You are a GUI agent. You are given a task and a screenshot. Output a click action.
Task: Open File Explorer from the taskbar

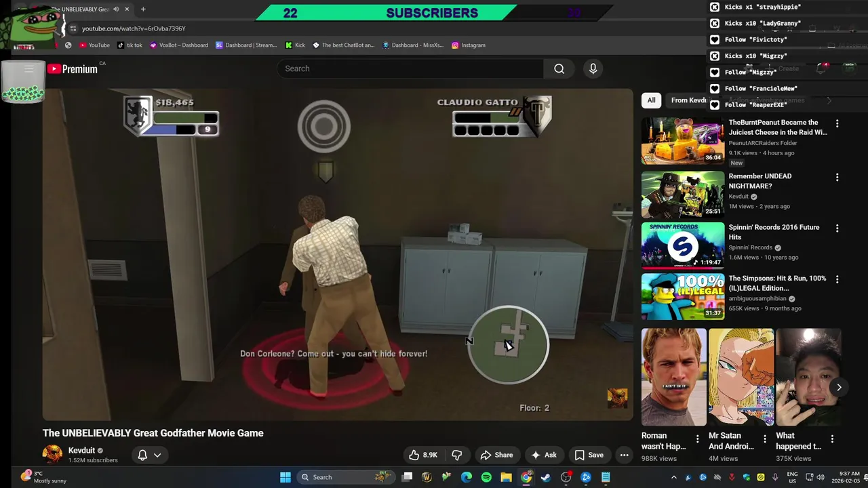(x=506, y=477)
